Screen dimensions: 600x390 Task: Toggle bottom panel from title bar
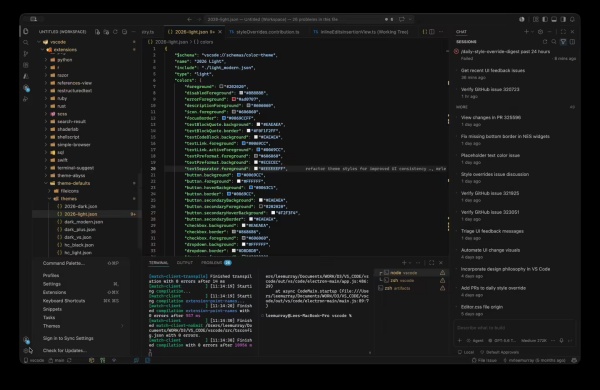pos(554,19)
